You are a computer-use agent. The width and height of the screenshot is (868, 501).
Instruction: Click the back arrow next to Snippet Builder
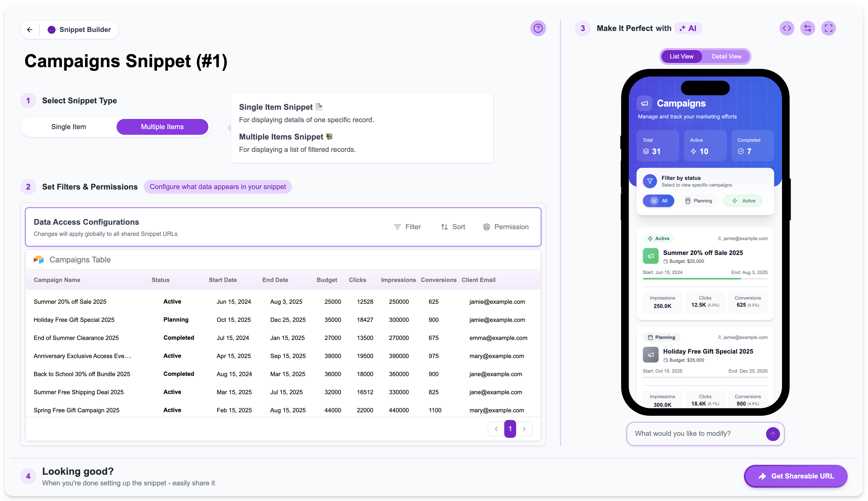(30, 29)
